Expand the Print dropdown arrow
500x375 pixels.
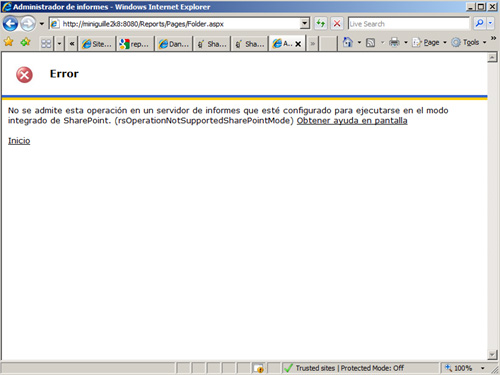[x=406, y=42]
